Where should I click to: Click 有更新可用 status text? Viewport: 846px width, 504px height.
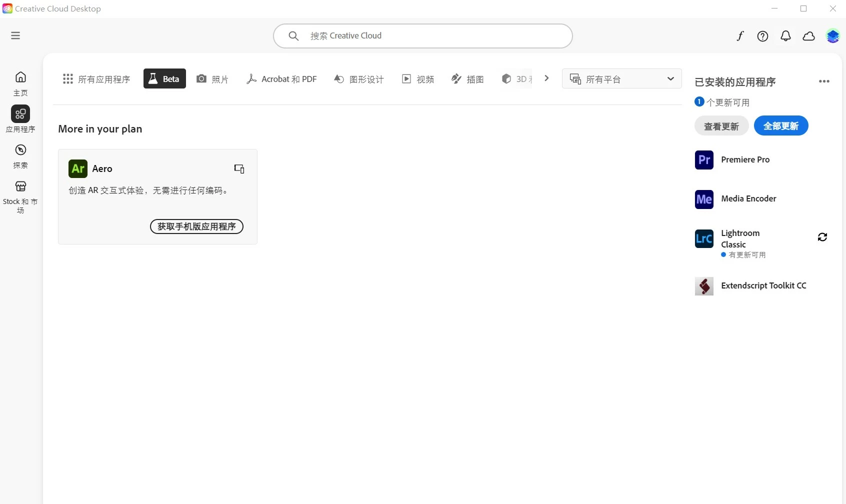(x=747, y=255)
